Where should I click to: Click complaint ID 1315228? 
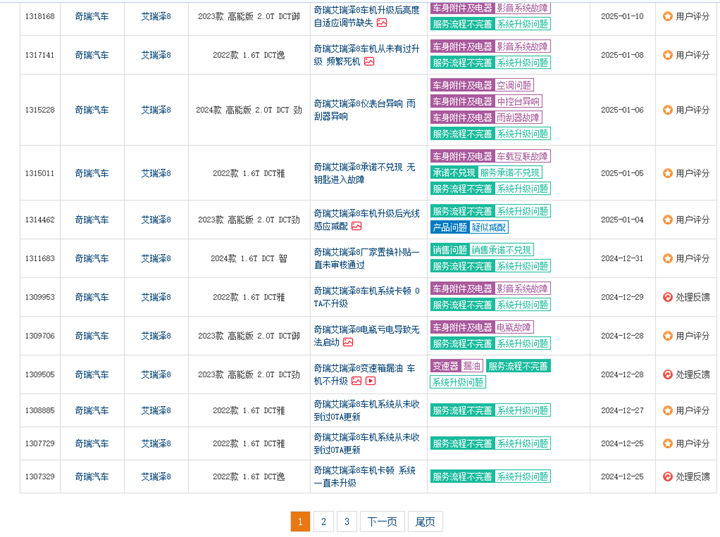(40, 110)
